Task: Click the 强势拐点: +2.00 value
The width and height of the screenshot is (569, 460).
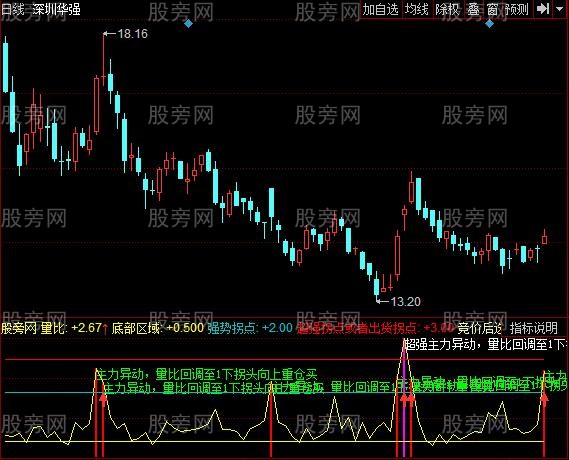Action: click(250, 328)
